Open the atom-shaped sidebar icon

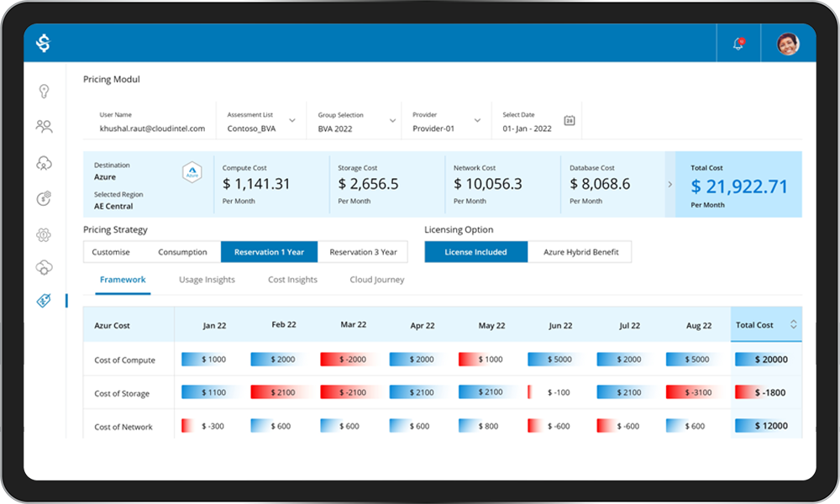pos(44,234)
